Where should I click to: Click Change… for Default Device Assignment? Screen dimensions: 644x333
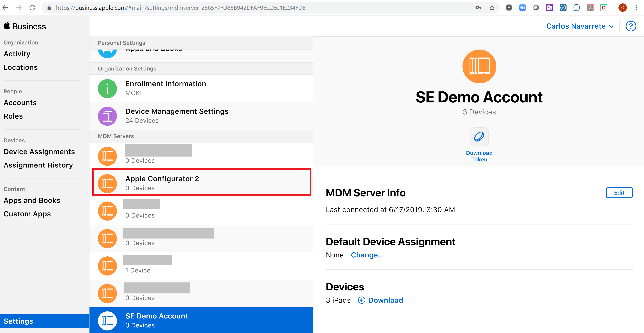tap(367, 255)
